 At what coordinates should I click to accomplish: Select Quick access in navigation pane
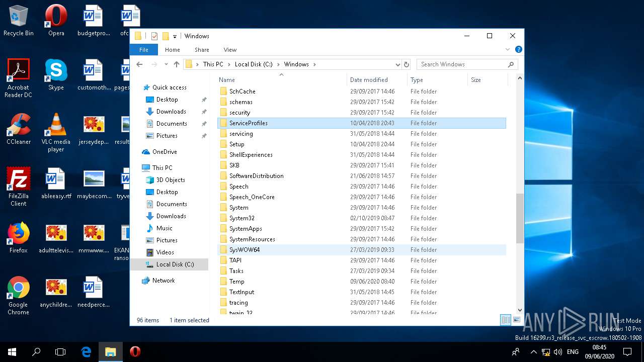tap(170, 87)
